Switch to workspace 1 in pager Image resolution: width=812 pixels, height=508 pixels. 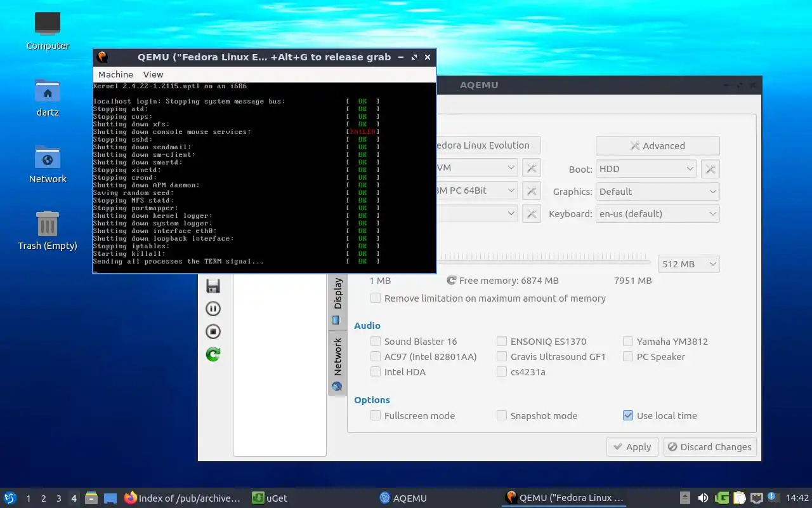point(28,498)
